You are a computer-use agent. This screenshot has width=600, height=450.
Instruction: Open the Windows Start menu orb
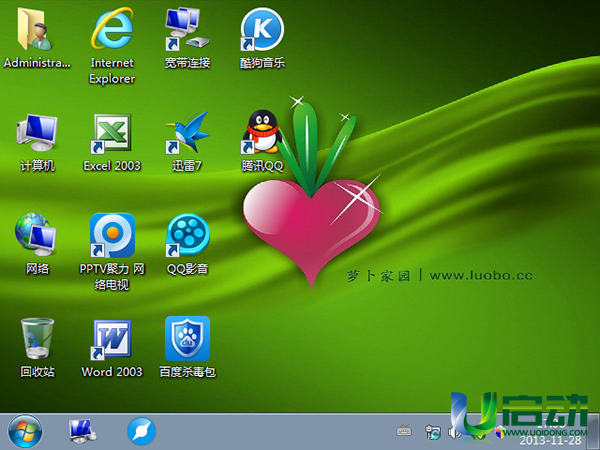tap(25, 432)
